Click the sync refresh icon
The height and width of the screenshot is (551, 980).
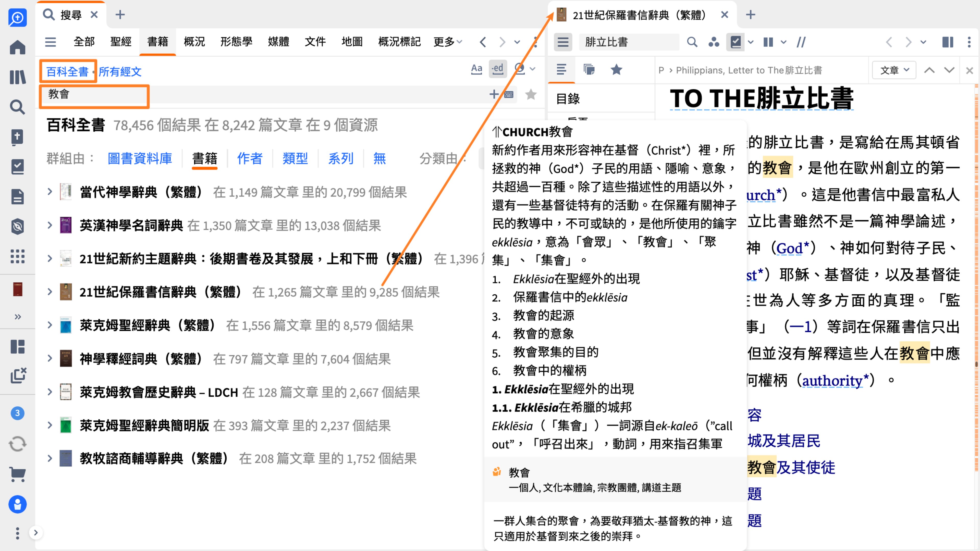(18, 444)
